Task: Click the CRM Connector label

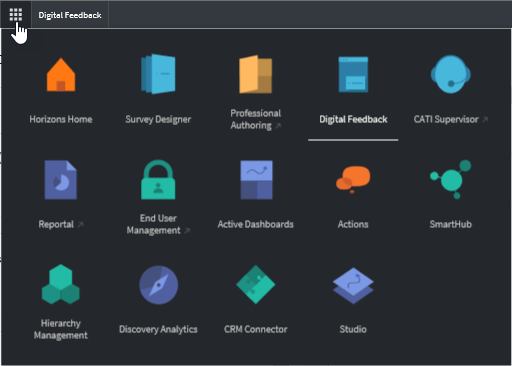Action: coord(256,329)
